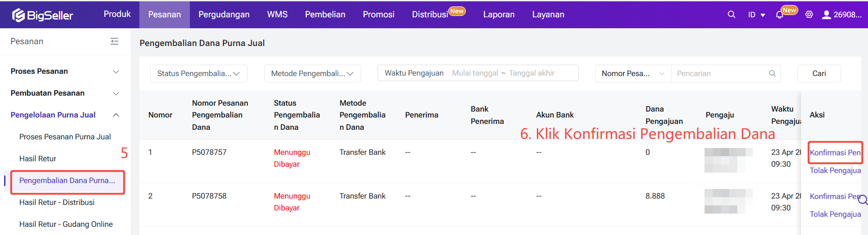This screenshot has height=235, width=868.
Task: Open the notifications bell icon
Action: [780, 15]
